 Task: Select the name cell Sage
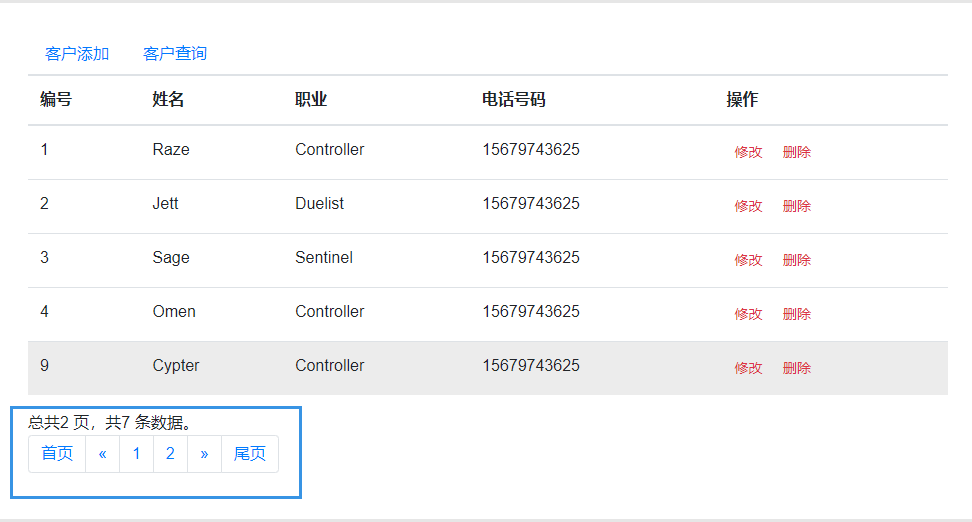[171, 257]
